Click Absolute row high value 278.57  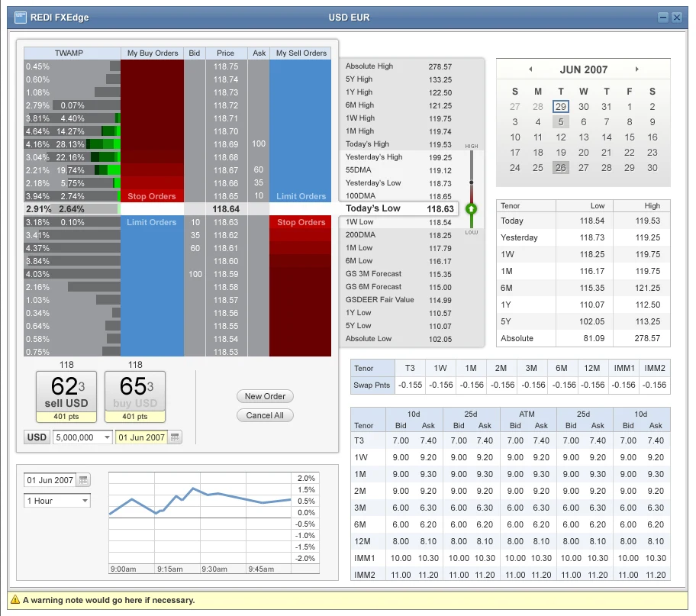[x=647, y=338]
